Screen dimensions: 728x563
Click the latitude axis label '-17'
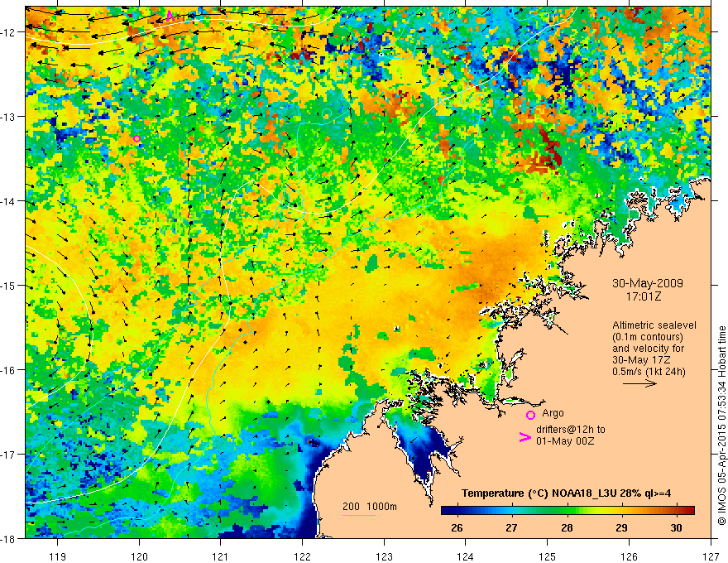pos(9,455)
